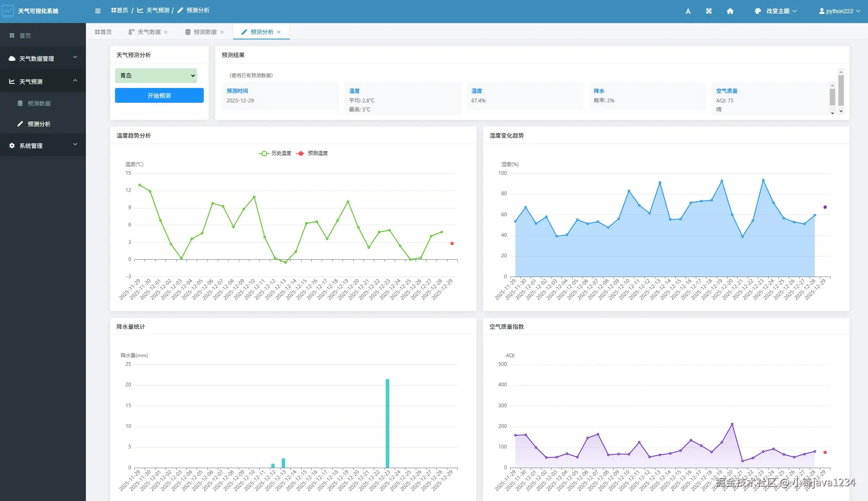Click the fullscreen toggle icon
The image size is (868, 501).
[x=709, y=11]
